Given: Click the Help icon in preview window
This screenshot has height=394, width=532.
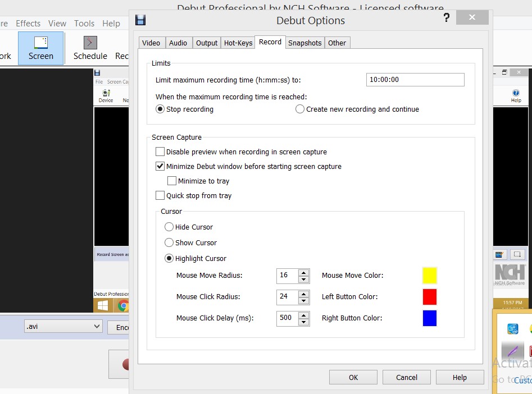Looking at the screenshot, I should 516,95.
